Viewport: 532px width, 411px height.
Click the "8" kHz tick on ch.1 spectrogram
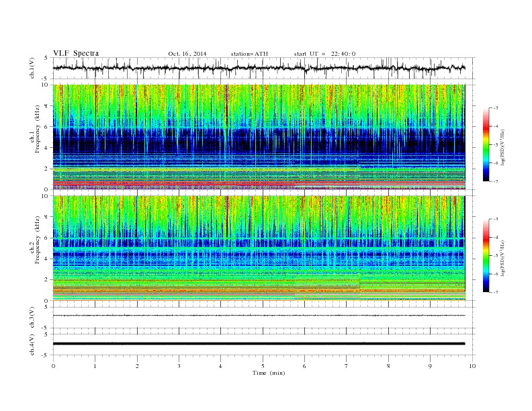pyautogui.click(x=46, y=106)
